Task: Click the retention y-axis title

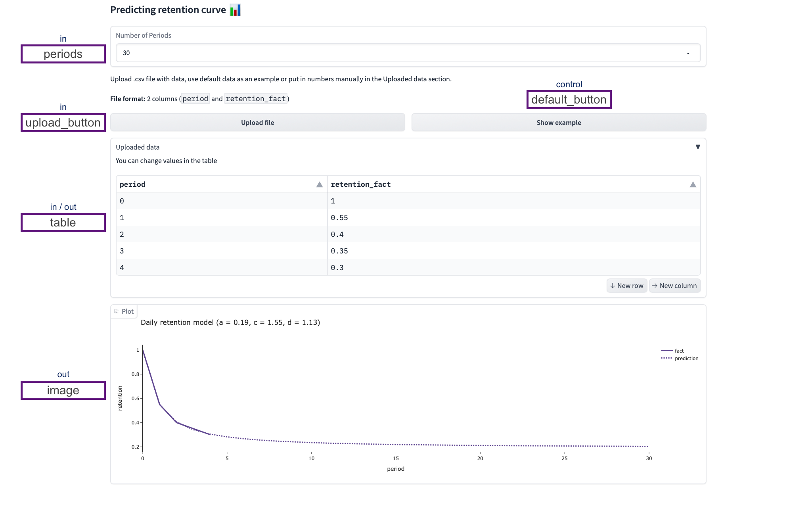Action: (120, 398)
